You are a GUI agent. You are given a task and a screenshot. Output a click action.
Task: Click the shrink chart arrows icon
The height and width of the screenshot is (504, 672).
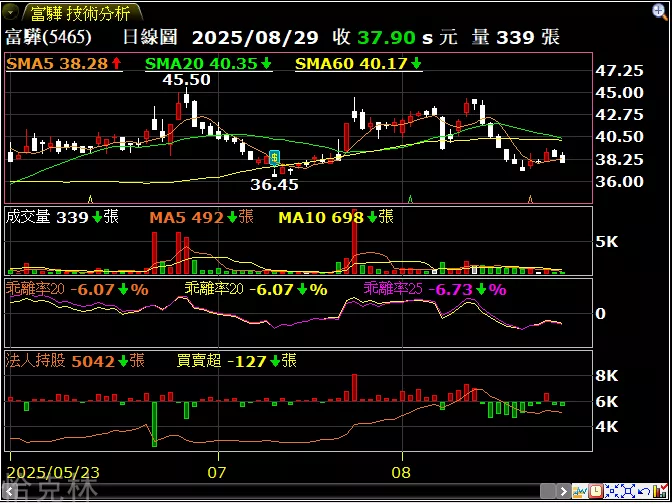(x=612, y=491)
